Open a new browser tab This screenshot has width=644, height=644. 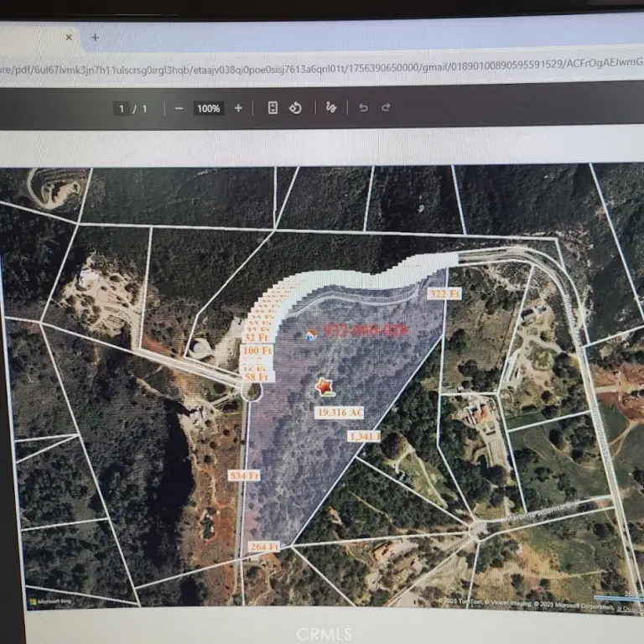[x=95, y=38]
